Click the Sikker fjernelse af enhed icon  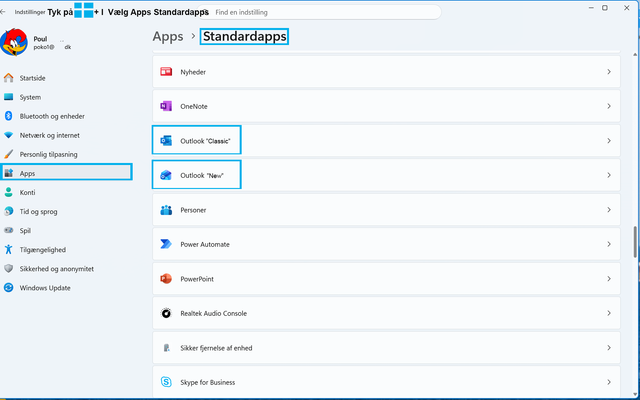166,348
